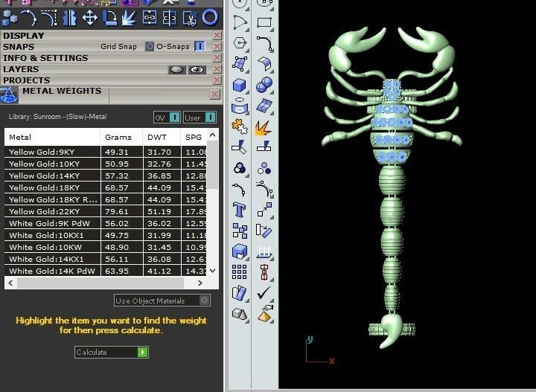Image resolution: width=536 pixels, height=392 pixels.
Task: Click the metal list scroll down arrow
Action: tap(212, 271)
